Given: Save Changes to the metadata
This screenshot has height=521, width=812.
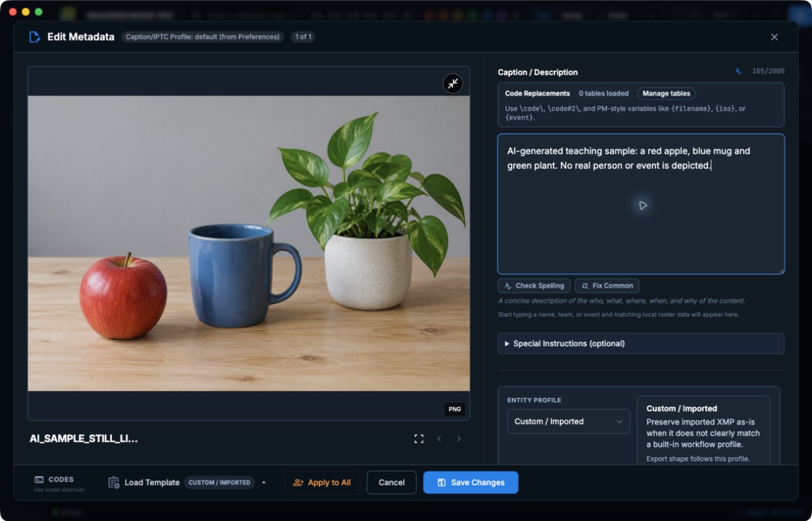Looking at the screenshot, I should tap(471, 482).
